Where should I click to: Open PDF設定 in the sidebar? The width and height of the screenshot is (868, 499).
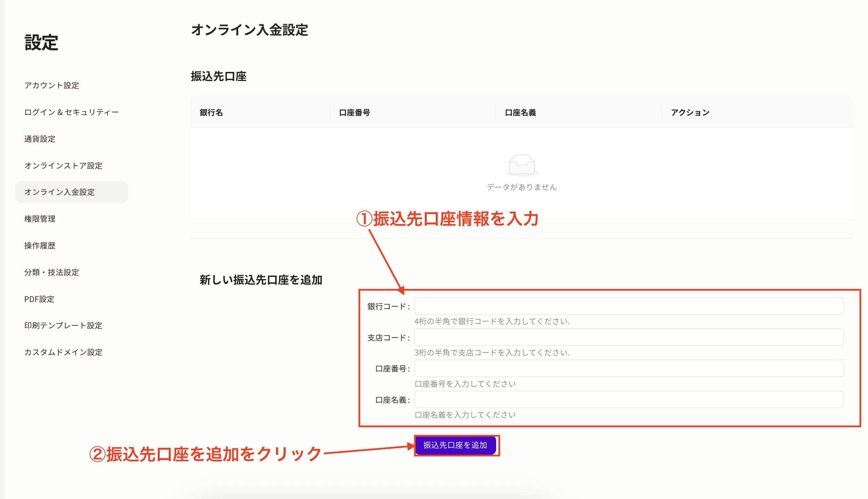(x=39, y=299)
